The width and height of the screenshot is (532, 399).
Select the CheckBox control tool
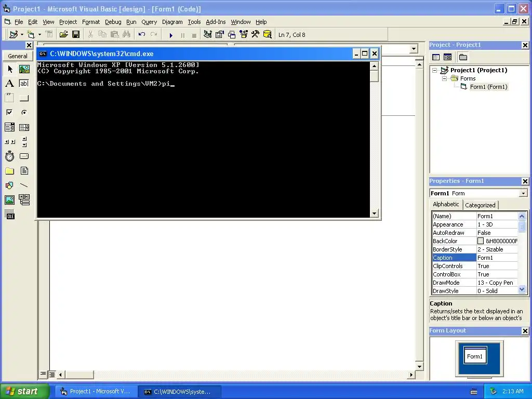[10, 112]
